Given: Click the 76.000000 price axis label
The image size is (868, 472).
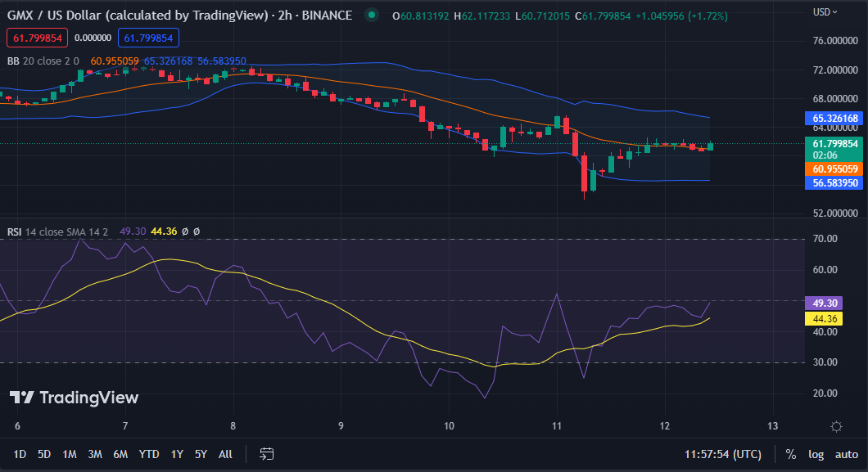Looking at the screenshot, I should pos(835,40).
